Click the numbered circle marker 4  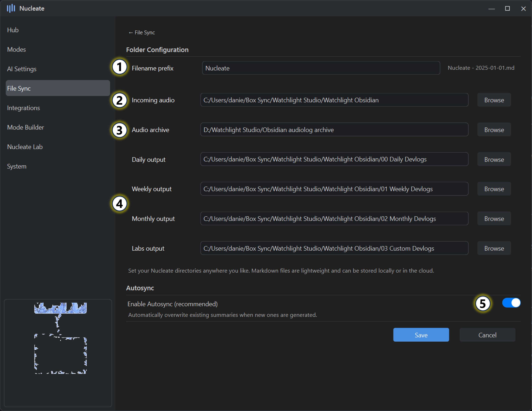(119, 204)
